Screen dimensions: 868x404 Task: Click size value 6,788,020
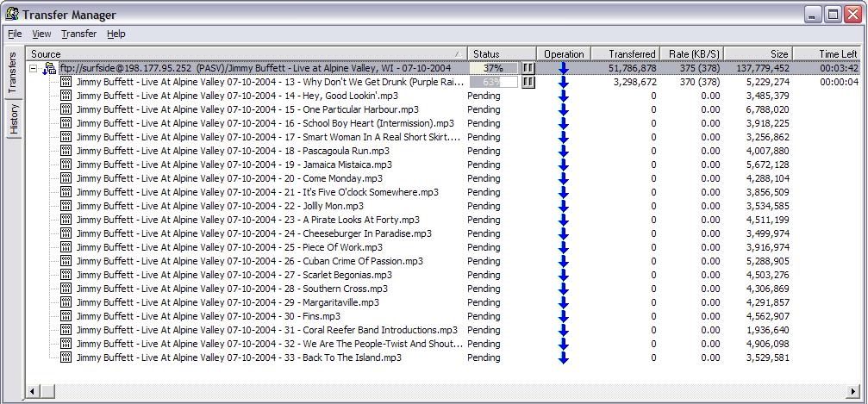click(x=768, y=109)
